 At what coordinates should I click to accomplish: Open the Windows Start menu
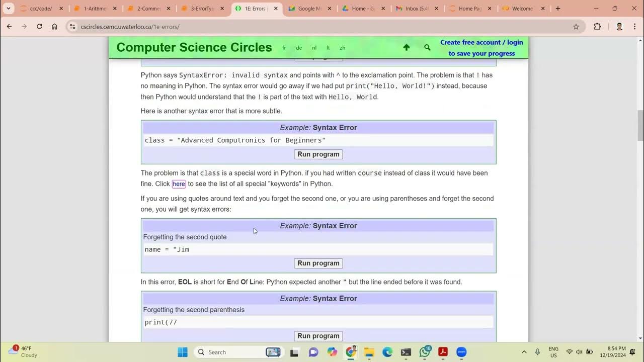click(x=183, y=352)
